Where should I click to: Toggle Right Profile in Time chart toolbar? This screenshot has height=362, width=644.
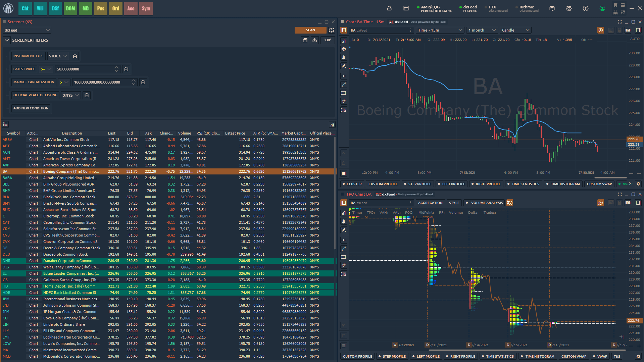(x=486, y=184)
